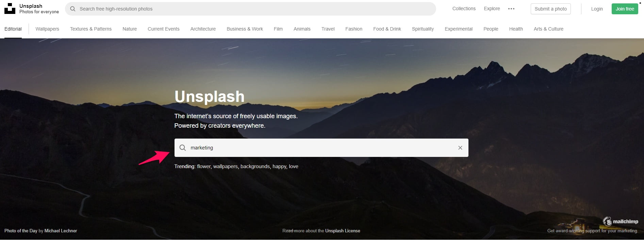
Task: Select the Editorial tab
Action: click(x=13, y=29)
